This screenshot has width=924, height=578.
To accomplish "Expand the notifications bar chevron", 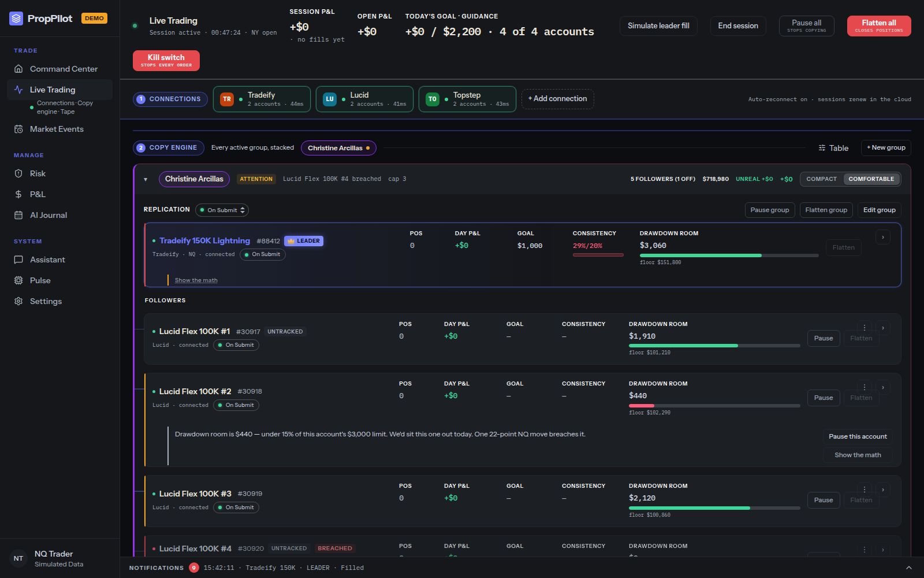I will [x=909, y=568].
